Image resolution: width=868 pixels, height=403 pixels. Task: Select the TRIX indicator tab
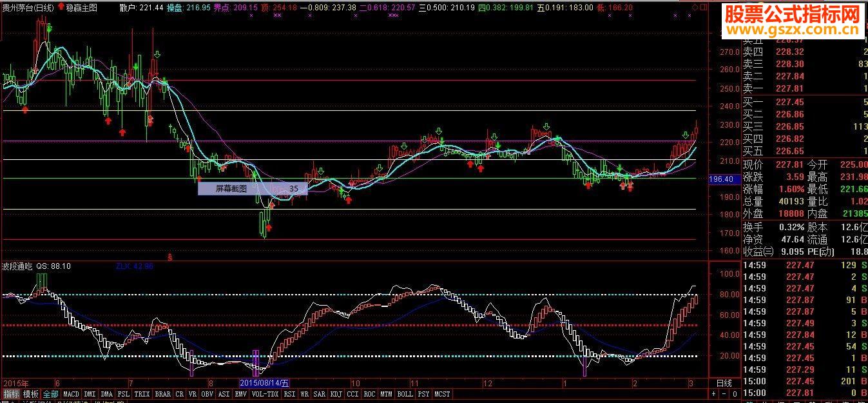pos(142,393)
